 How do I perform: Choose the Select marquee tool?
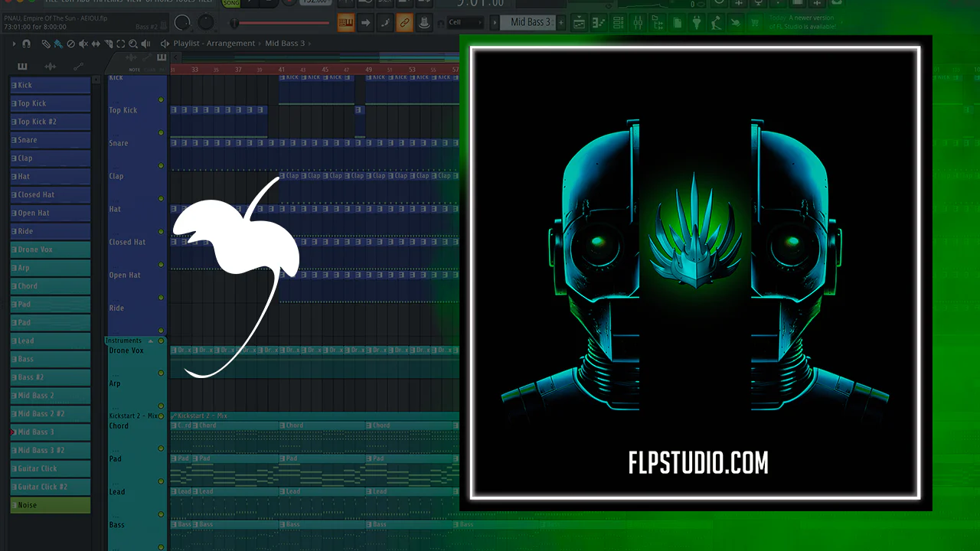click(120, 44)
